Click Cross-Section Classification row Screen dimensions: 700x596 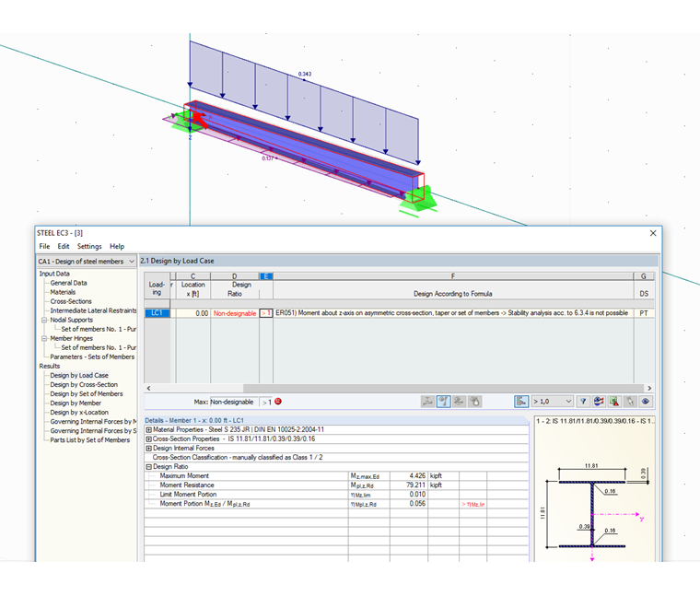click(336, 457)
